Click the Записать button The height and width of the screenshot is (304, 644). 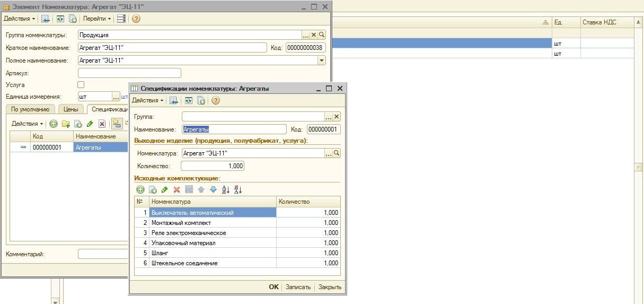pyautogui.click(x=298, y=287)
